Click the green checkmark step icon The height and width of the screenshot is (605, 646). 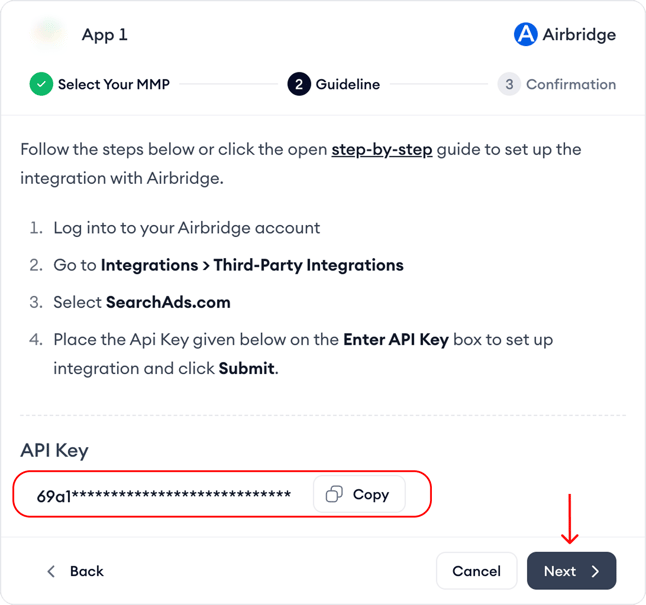pos(41,84)
